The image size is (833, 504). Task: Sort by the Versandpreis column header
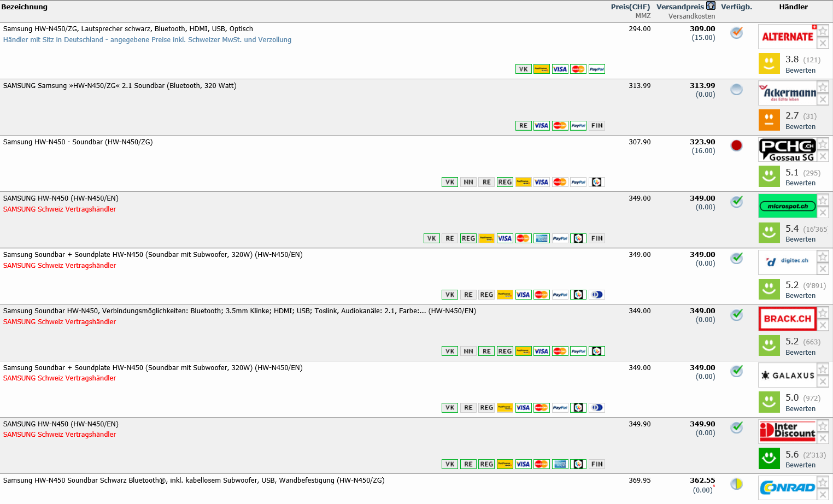(680, 7)
